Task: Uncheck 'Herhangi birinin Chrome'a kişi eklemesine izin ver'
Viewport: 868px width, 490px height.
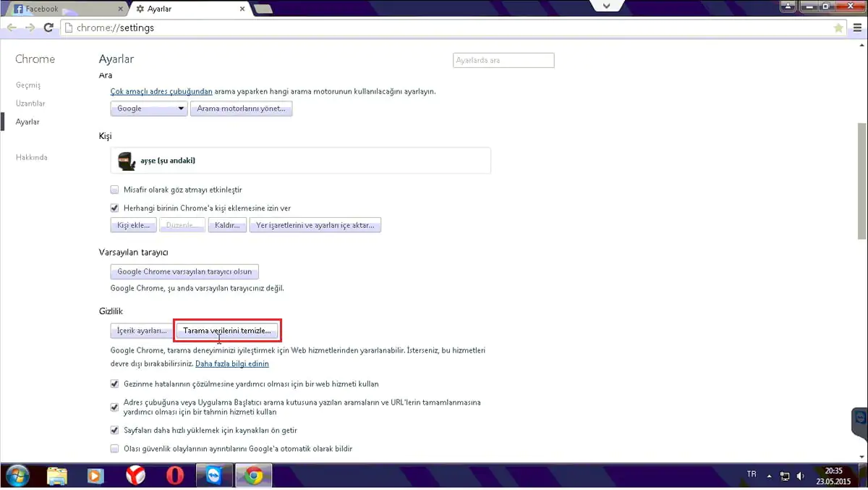Action: point(114,207)
